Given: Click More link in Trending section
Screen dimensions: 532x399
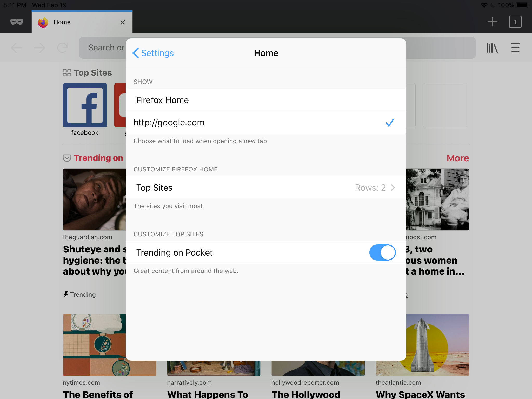Looking at the screenshot, I should click(x=458, y=158).
